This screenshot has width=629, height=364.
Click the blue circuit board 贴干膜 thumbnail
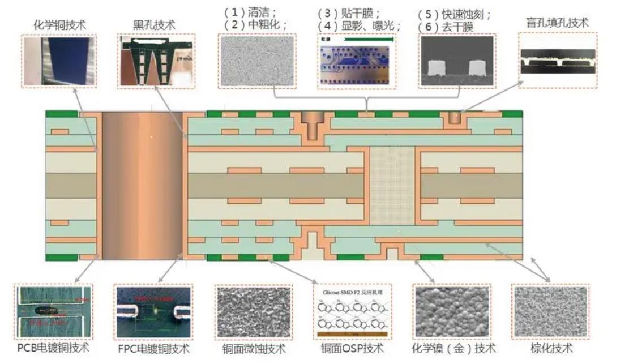(x=357, y=61)
